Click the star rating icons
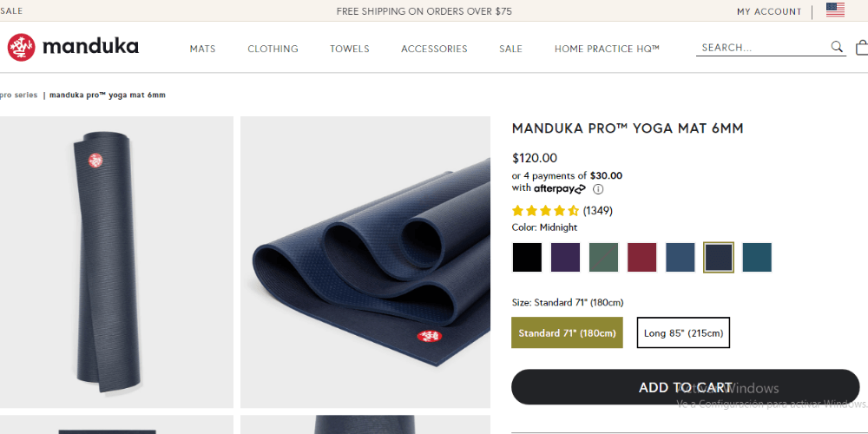This screenshot has width=868, height=434. click(545, 210)
